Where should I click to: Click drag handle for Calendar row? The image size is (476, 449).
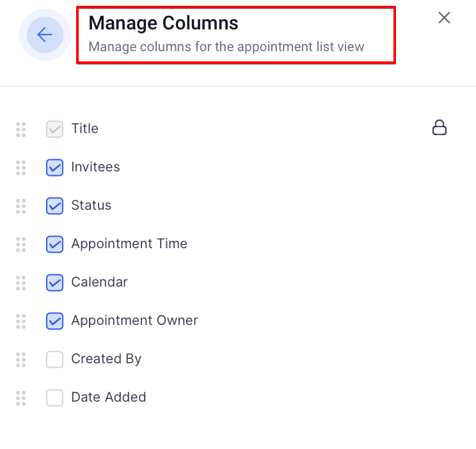[x=21, y=283]
